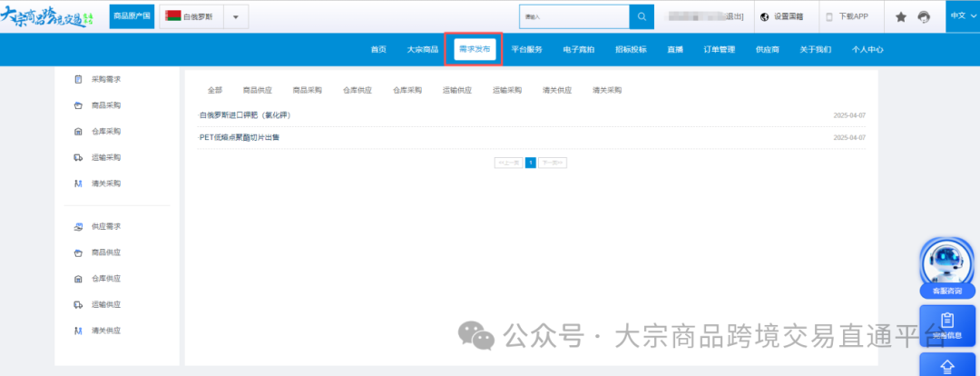
Task: Open the 中文 language dropdown
Action: click(x=961, y=15)
